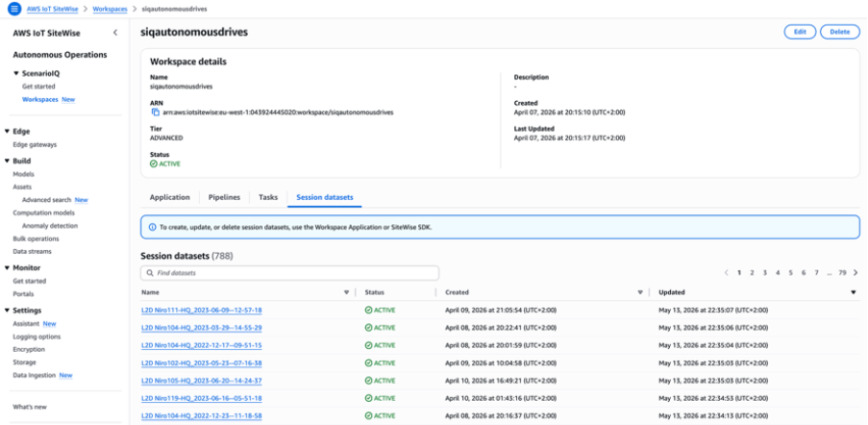This screenshot has height=425, width=868.
Task: Collapse the ScenarioIQ section
Action: [x=16, y=74]
